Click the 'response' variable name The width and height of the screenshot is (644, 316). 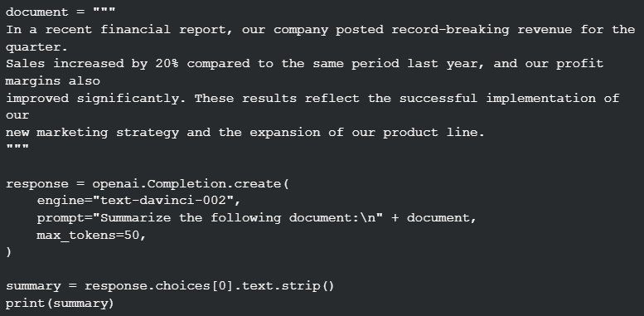click(37, 183)
